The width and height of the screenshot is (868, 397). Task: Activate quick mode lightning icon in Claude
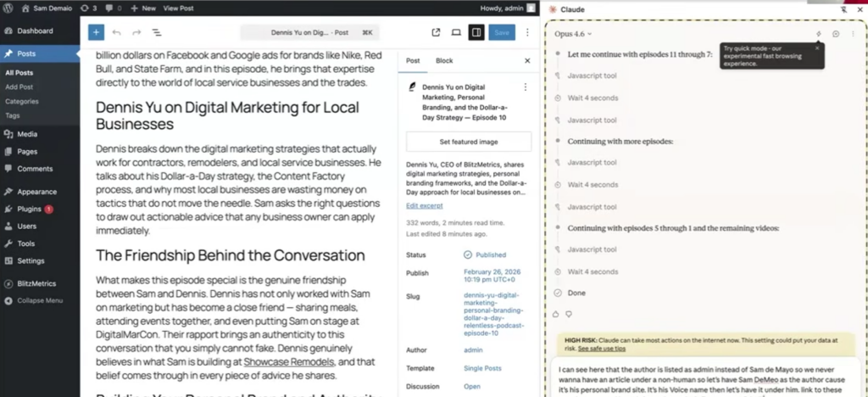tap(819, 34)
